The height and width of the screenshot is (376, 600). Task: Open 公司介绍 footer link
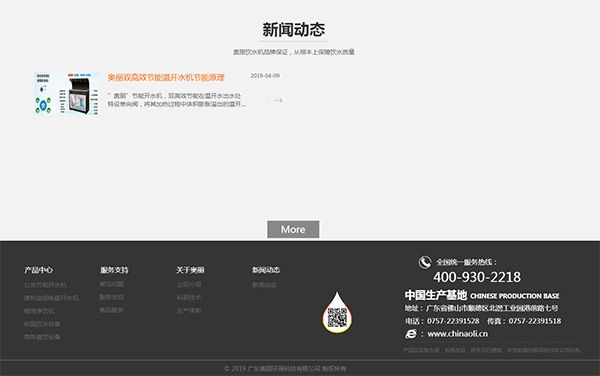(x=189, y=285)
